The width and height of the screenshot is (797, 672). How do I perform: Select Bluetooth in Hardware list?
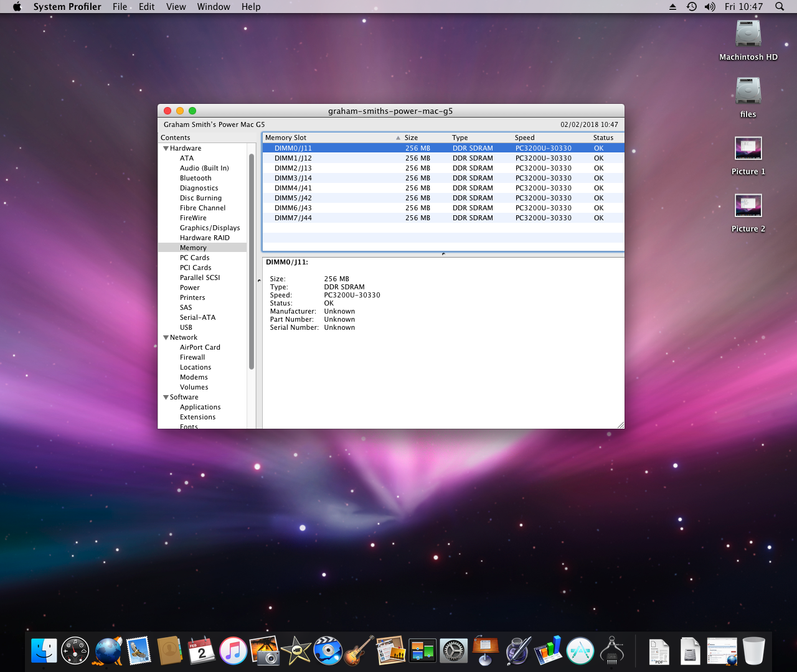coord(196,179)
